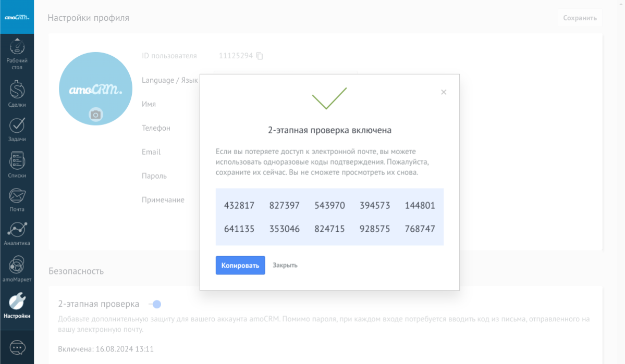Open Почта mail section
The image size is (625, 364).
click(17, 196)
